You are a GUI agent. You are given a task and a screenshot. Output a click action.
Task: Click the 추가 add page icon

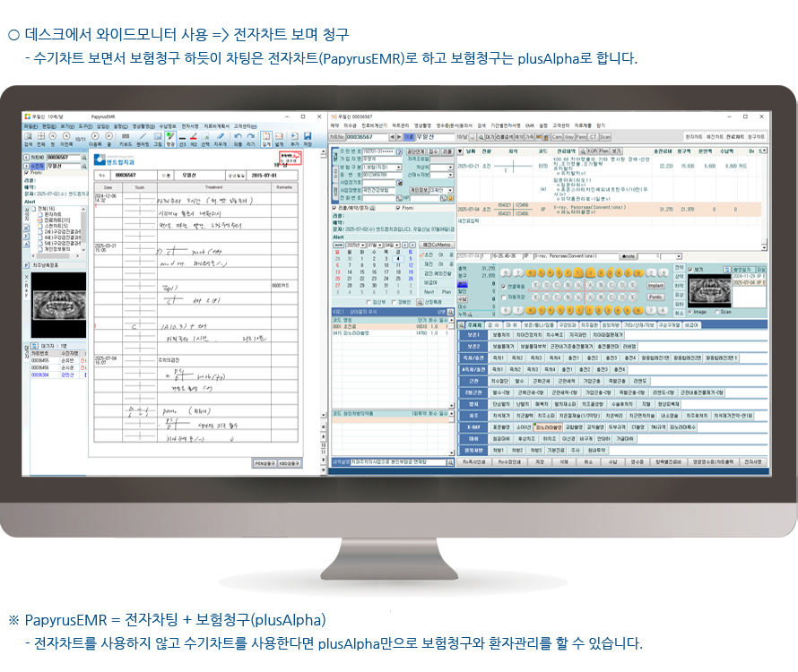pos(293,137)
